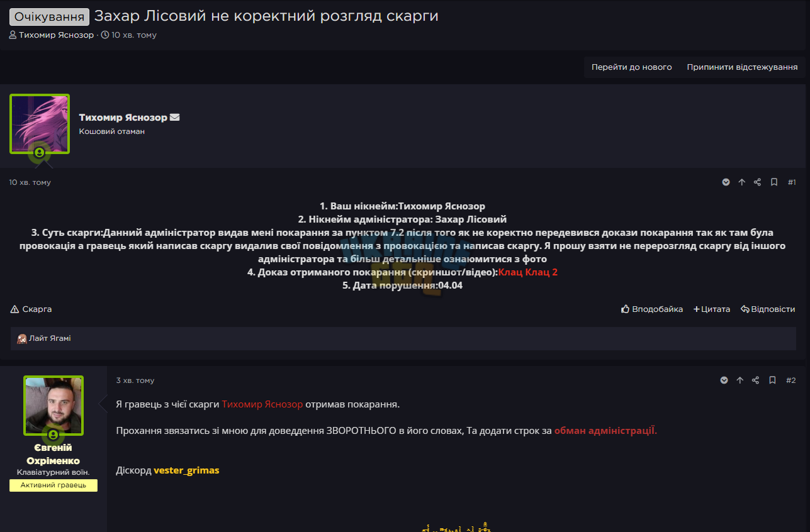Viewport: 810px width, 532px height.
Task: Open the red Клац 2 evidence link
Action: click(x=542, y=272)
